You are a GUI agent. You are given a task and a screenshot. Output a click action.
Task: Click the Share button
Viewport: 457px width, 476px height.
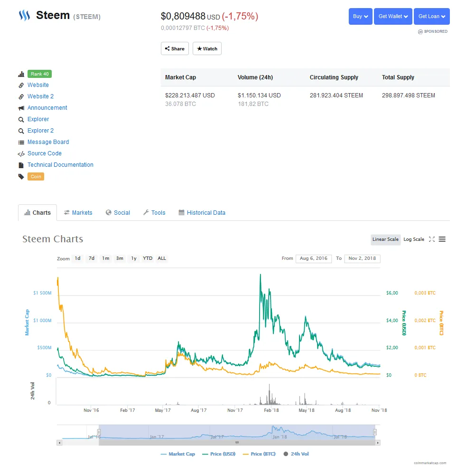tap(175, 48)
